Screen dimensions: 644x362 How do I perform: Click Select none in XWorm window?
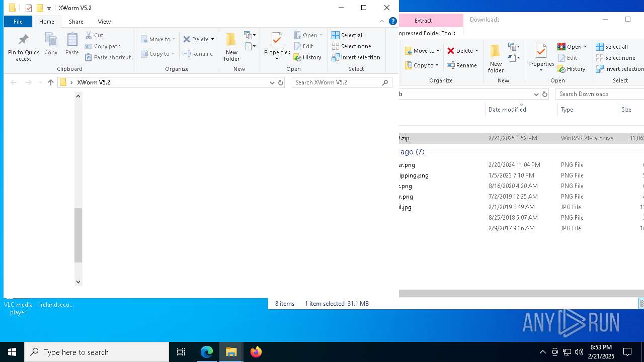pos(351,46)
